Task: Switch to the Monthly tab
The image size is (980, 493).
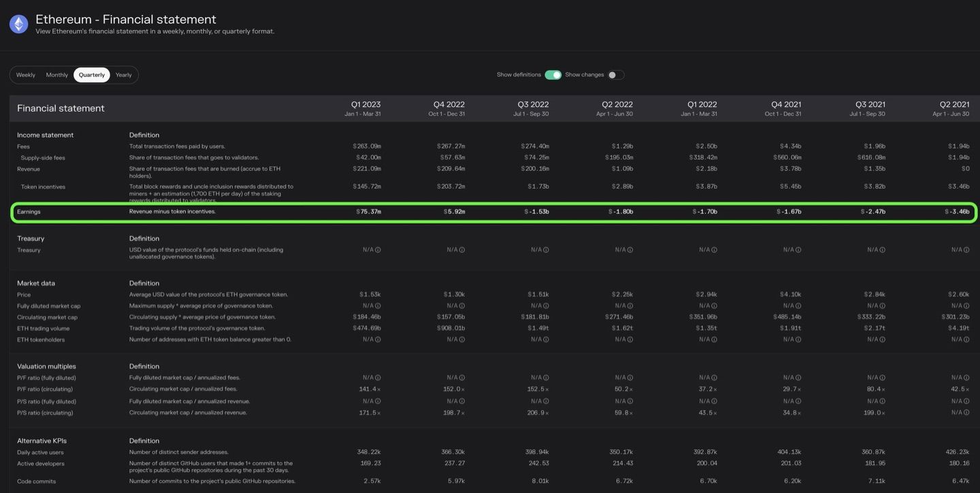Action: (x=57, y=75)
